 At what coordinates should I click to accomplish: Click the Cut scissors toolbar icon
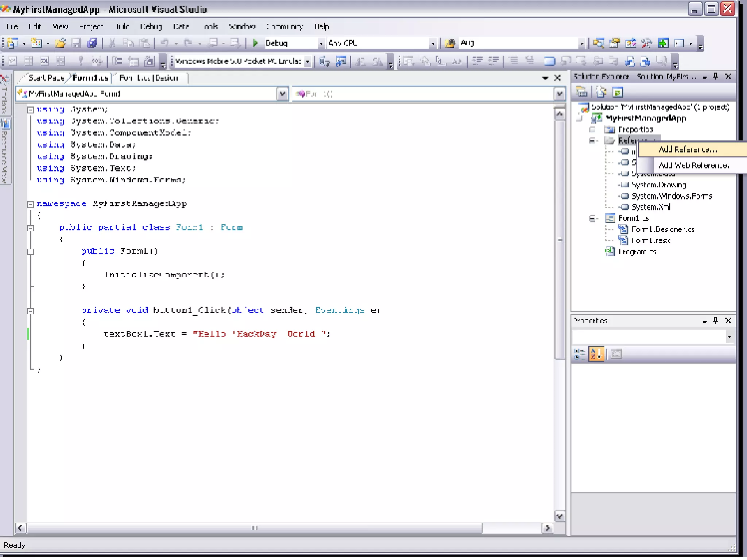[x=112, y=43]
